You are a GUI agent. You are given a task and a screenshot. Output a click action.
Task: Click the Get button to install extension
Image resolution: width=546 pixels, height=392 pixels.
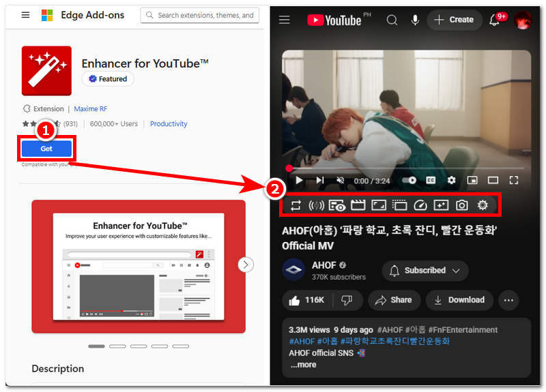[46, 149]
